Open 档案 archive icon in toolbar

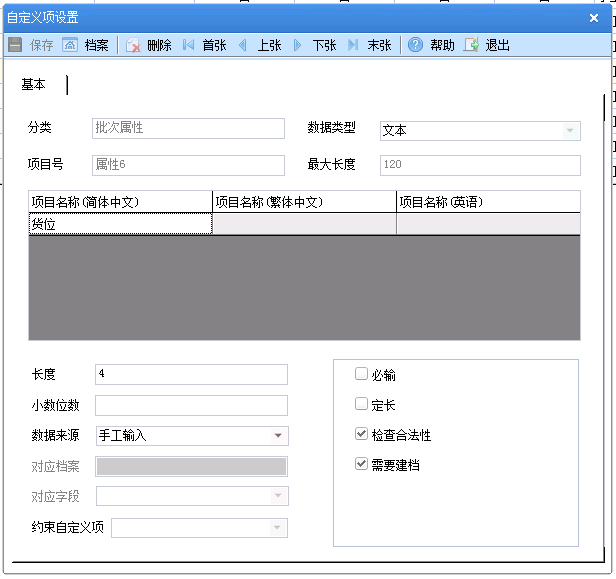70,45
